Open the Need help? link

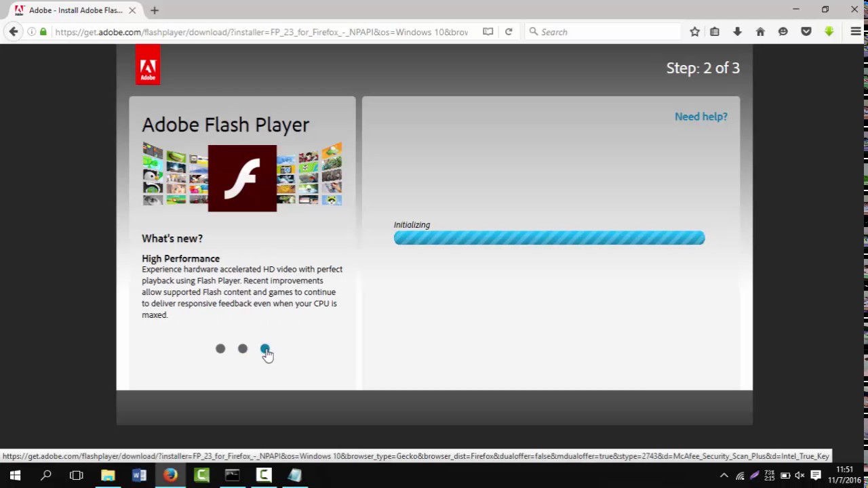point(701,117)
